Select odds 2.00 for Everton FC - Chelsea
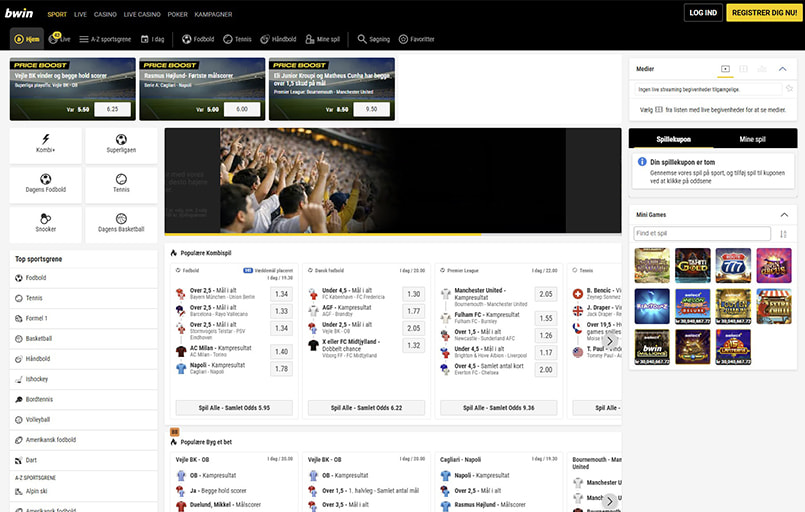Image resolution: width=805 pixels, height=512 pixels. pyautogui.click(x=546, y=370)
